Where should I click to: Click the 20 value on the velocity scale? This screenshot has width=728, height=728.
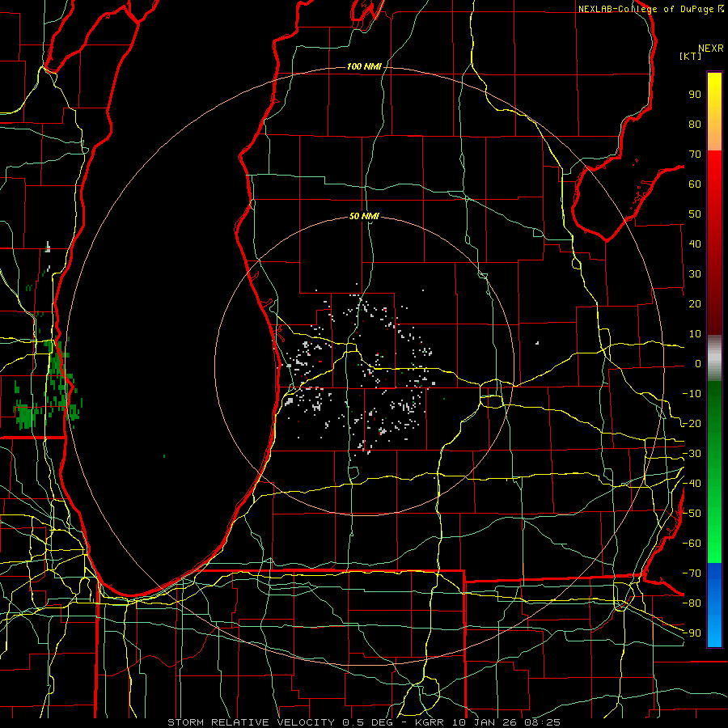695,303
